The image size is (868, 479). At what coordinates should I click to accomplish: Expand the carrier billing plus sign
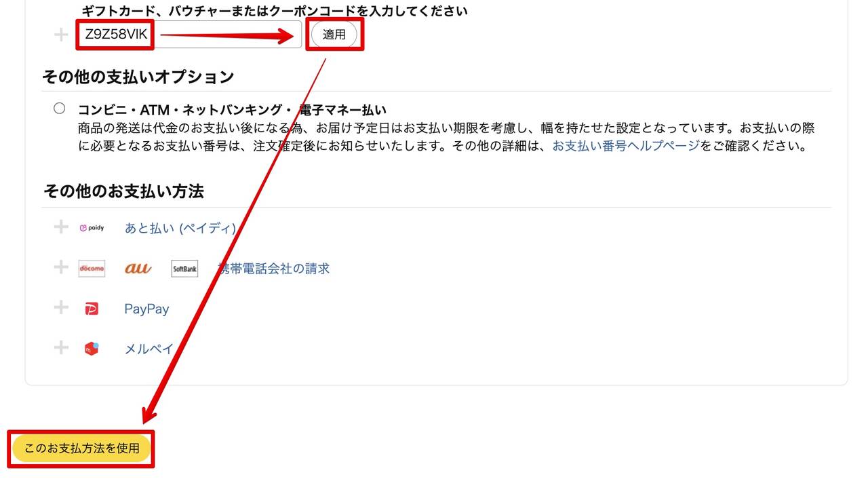tap(61, 267)
